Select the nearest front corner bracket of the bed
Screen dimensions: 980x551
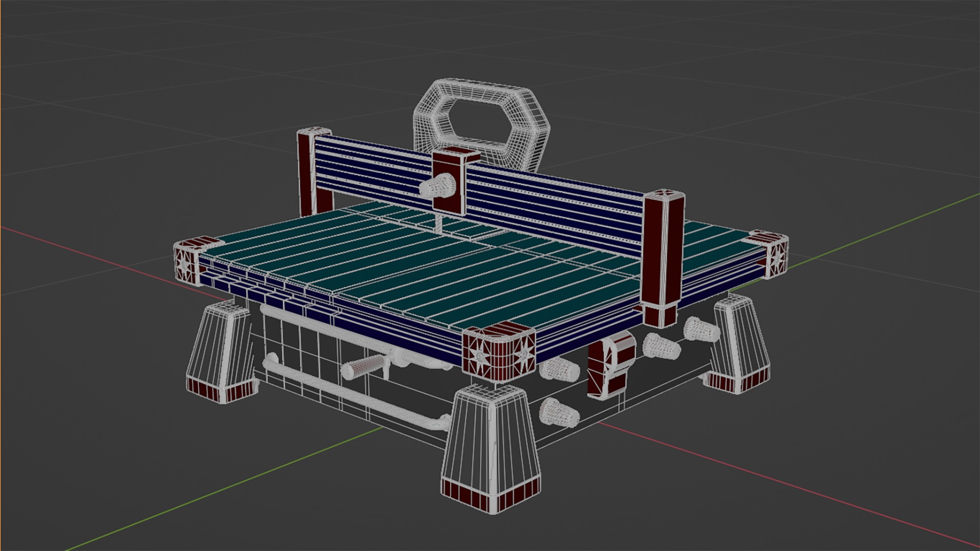click(499, 352)
